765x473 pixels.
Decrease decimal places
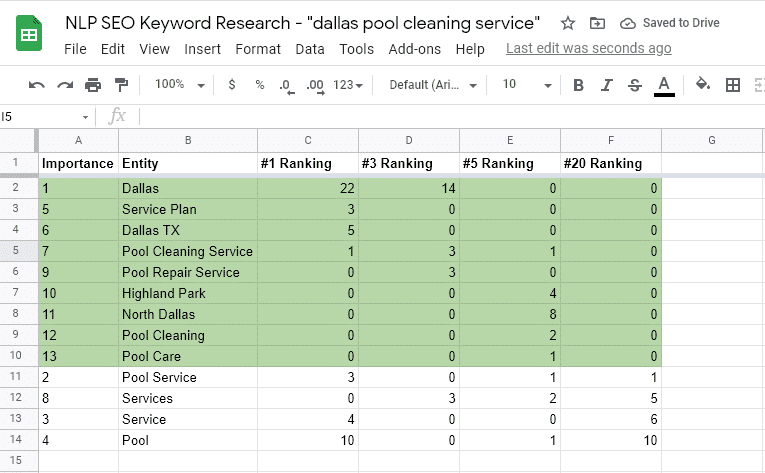coord(287,86)
